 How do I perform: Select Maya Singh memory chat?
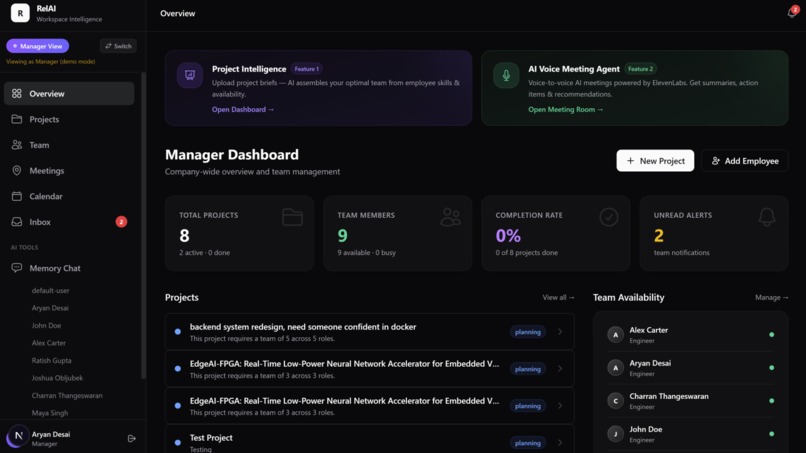point(50,413)
